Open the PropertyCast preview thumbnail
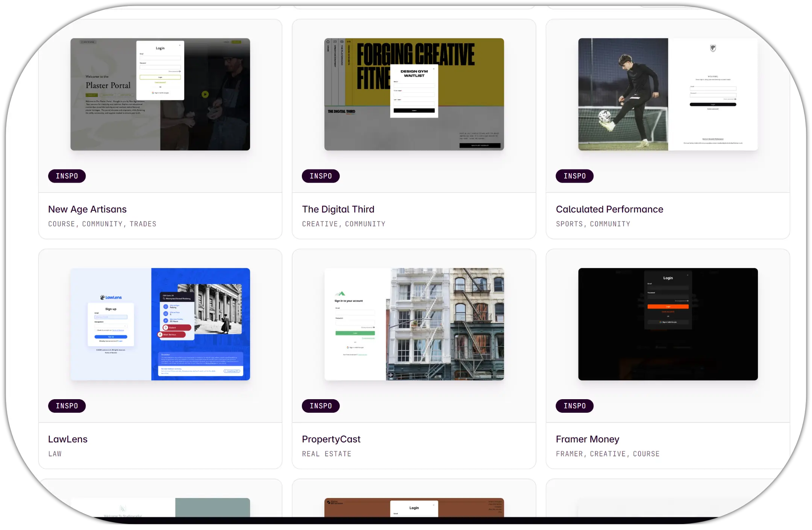Image resolution: width=812 pixels, height=530 pixels. (x=414, y=324)
